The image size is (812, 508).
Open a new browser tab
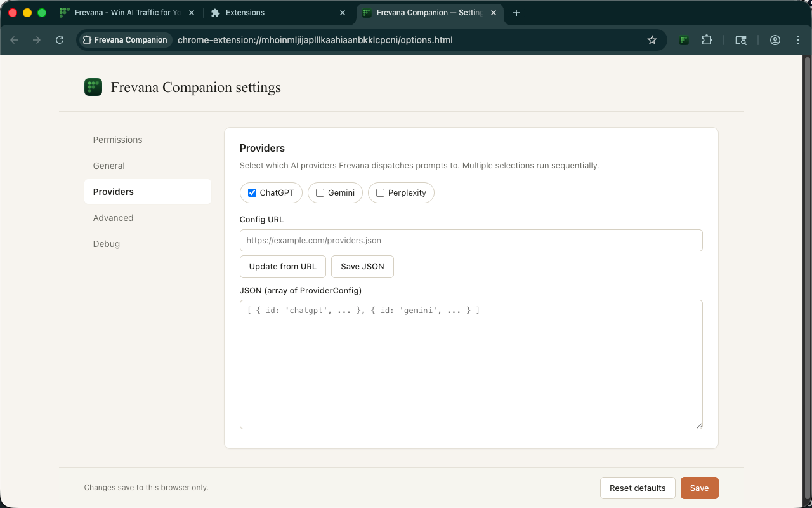[516, 13]
